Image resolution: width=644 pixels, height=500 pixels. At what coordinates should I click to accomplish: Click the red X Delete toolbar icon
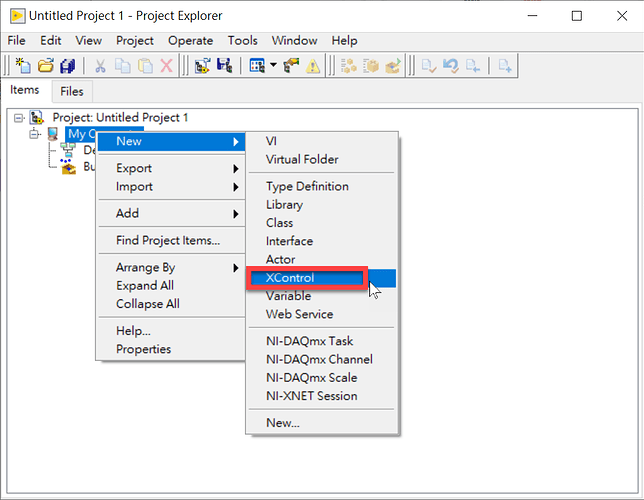point(166,66)
